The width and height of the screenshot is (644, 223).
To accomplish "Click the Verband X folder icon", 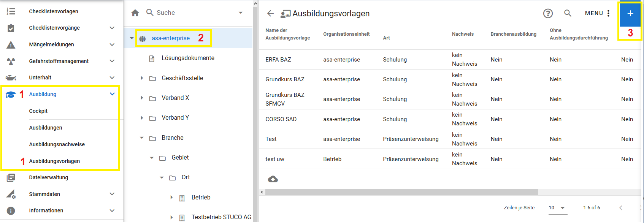I will click(152, 98).
